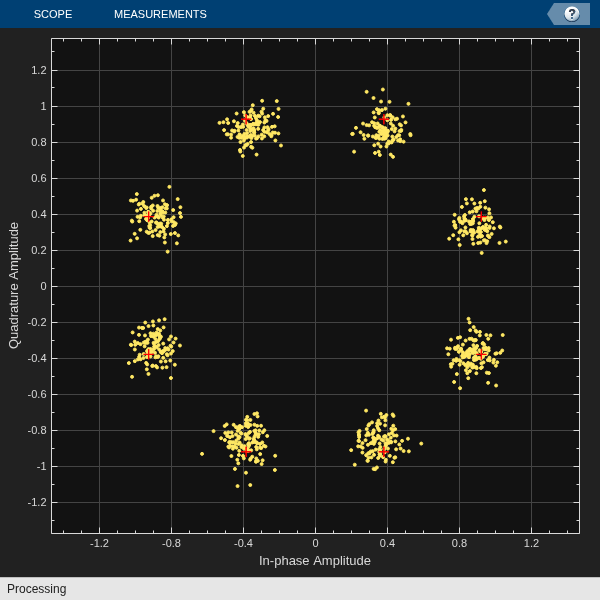Image resolution: width=600 pixels, height=600 pixels.
Task: Open the SCOPE tab
Action: point(53,14)
